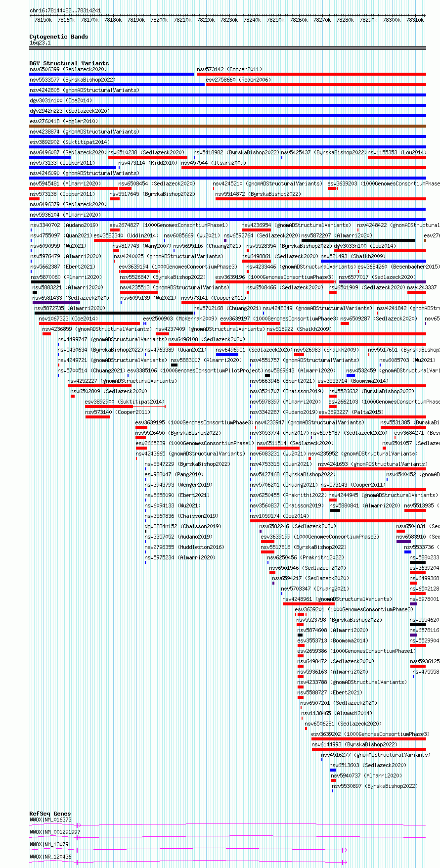This screenshot has width=440, height=868.
Task: Select nsv3340702 (Audano2019) label
Action: pos(64,225)
